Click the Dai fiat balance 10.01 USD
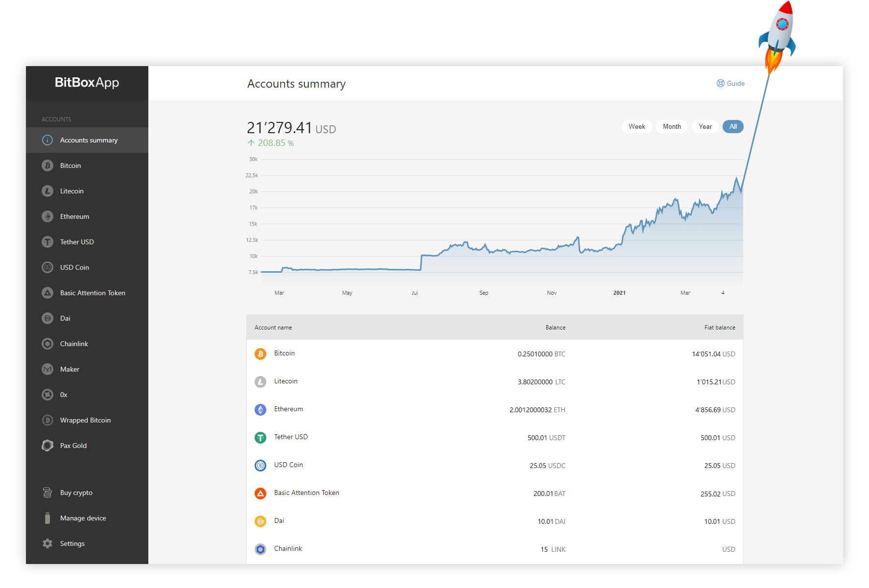869x588 pixels. pyautogui.click(x=720, y=521)
